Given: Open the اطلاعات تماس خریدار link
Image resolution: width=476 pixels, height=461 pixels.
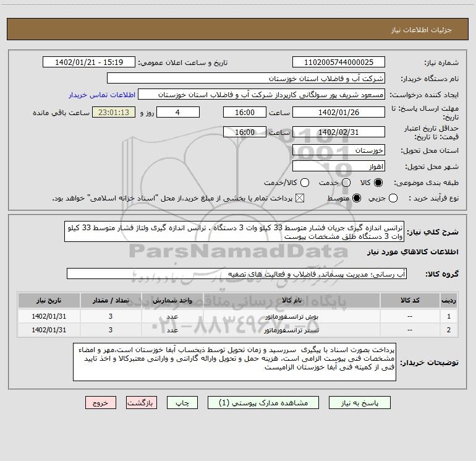Looking at the screenshot, I should (102, 95).
